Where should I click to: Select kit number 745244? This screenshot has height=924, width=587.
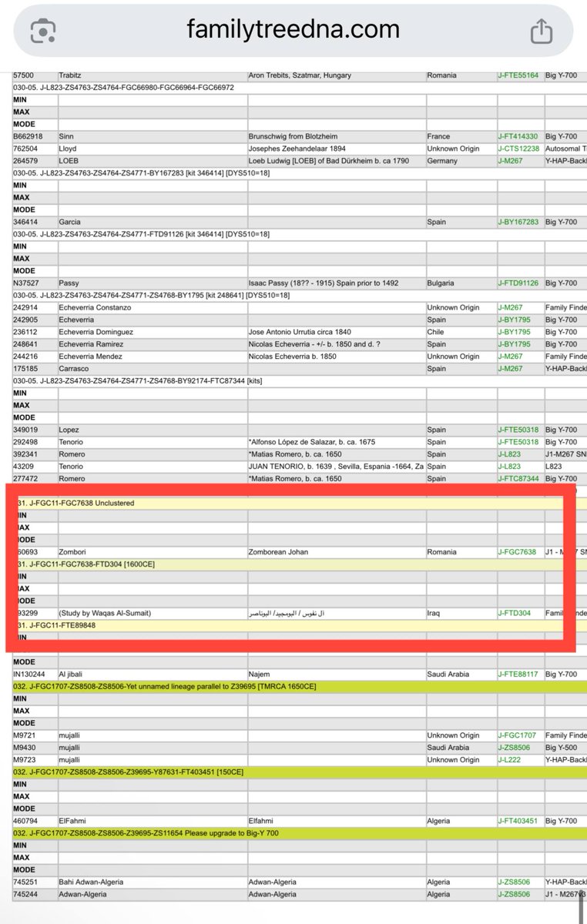pyautogui.click(x=25, y=895)
